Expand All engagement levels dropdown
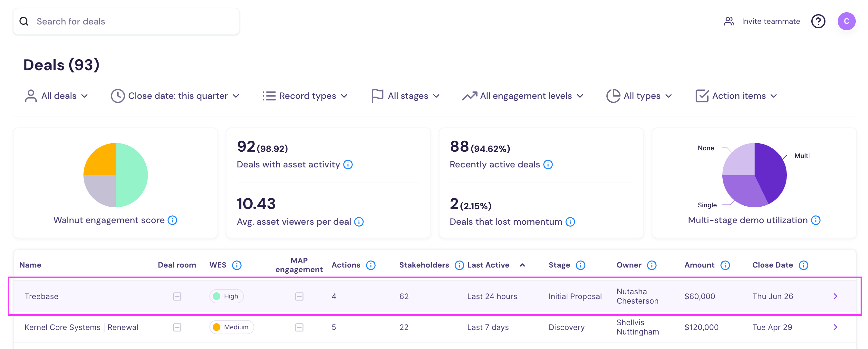Screen dimensions: 868x349 (523, 96)
